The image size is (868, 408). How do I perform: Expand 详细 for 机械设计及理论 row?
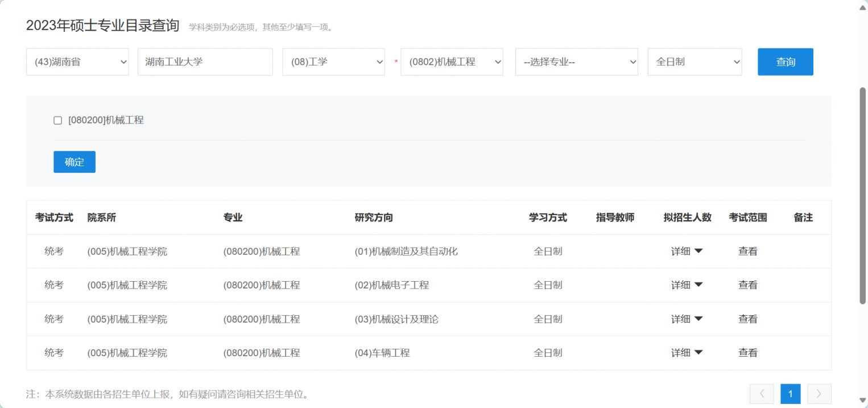(687, 319)
